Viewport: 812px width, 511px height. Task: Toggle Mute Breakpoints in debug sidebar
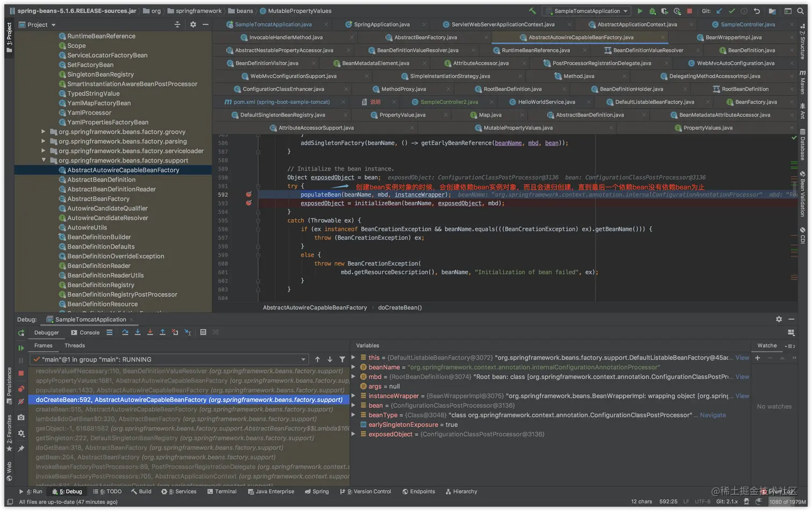tap(21, 401)
